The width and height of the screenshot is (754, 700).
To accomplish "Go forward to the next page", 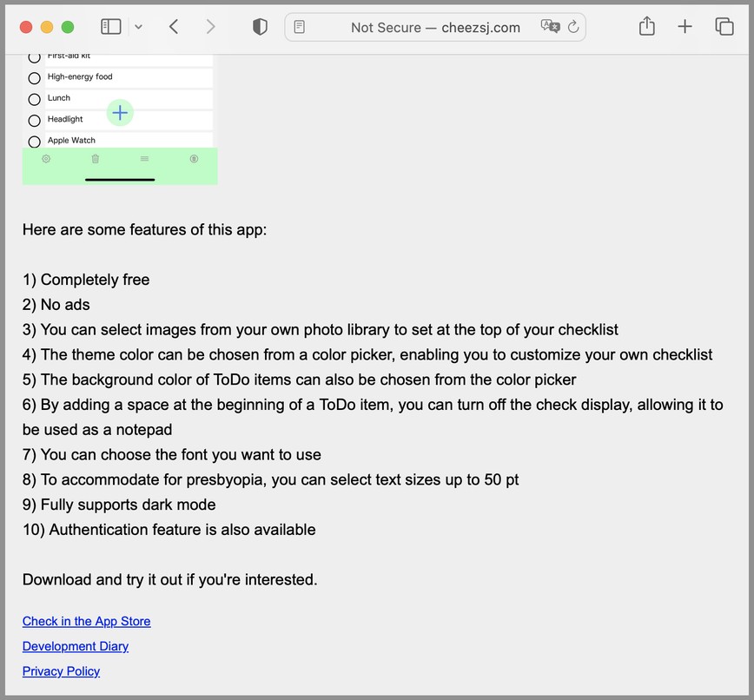I will (210, 27).
